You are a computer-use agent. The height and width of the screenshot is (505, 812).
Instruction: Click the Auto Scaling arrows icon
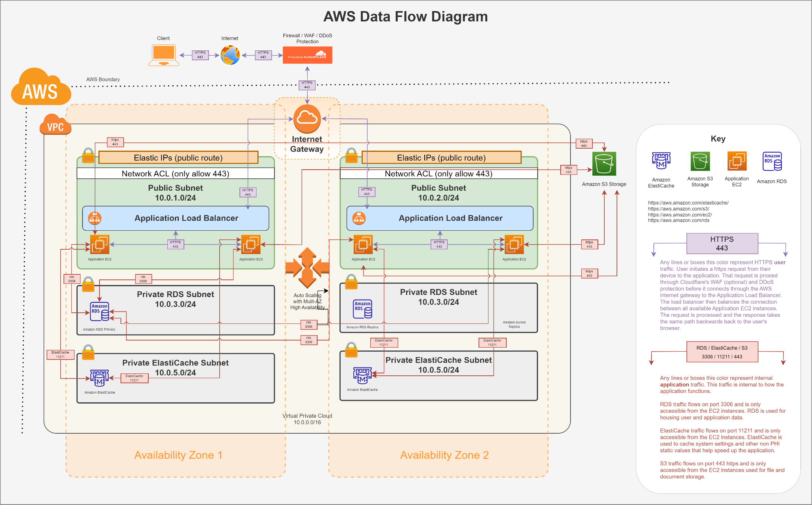click(307, 268)
